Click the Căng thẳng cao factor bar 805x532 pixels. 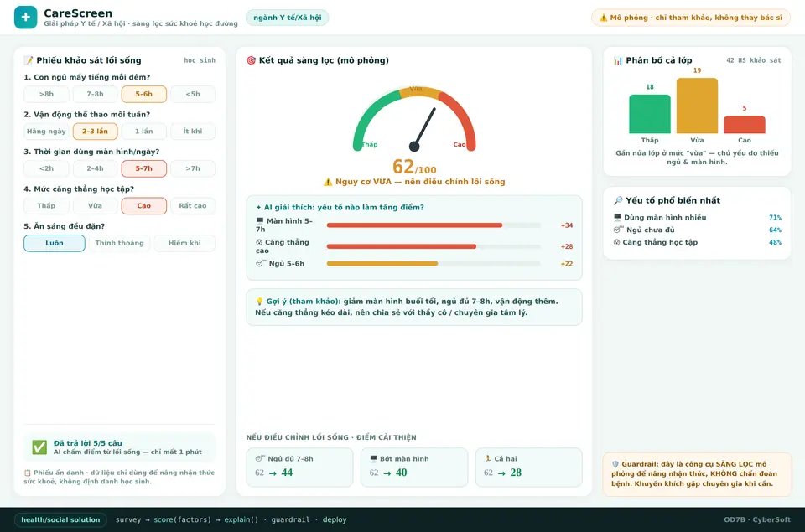click(x=434, y=246)
